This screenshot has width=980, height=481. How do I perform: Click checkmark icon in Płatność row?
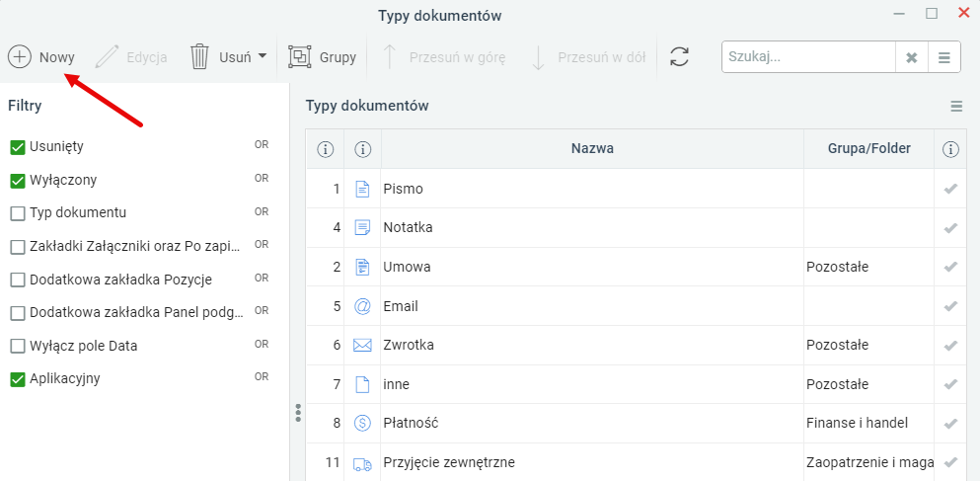point(950,424)
